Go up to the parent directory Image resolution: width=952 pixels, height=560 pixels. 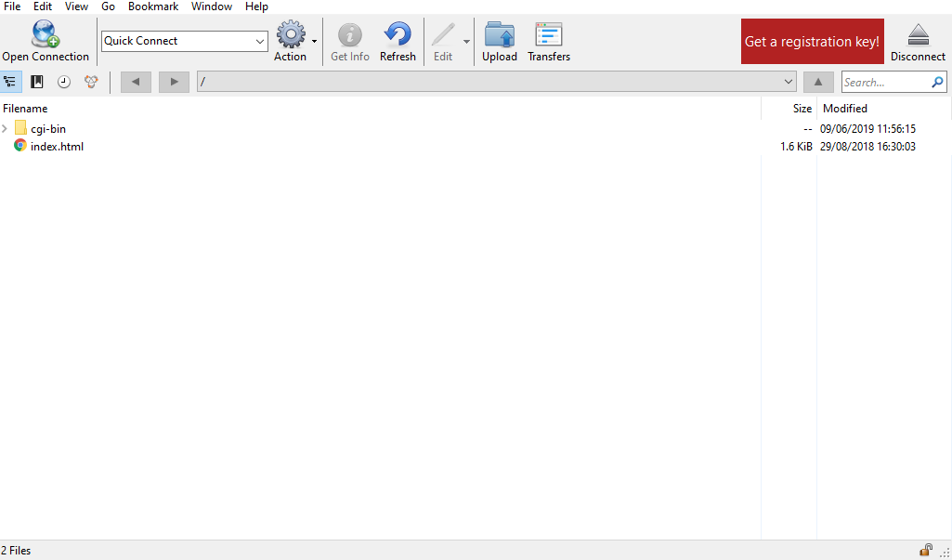point(818,82)
